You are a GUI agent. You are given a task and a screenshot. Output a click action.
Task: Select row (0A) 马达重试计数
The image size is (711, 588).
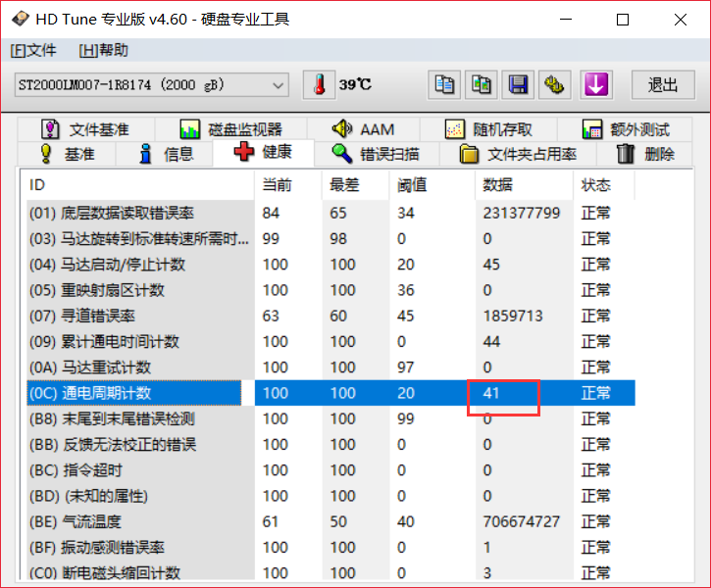[x=331, y=367]
